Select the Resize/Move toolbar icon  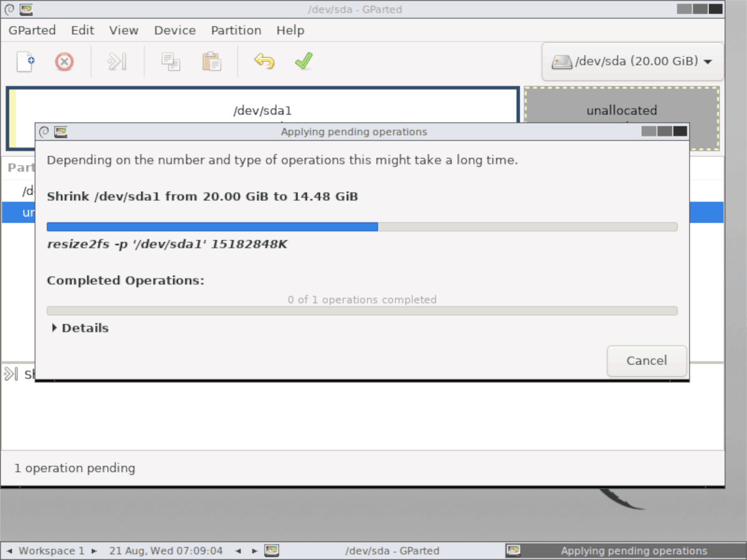click(116, 62)
